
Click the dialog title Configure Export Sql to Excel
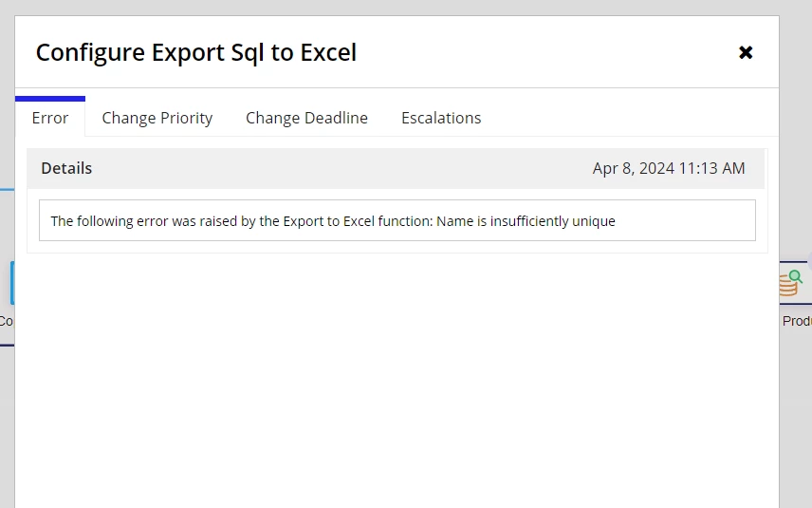[196, 52]
